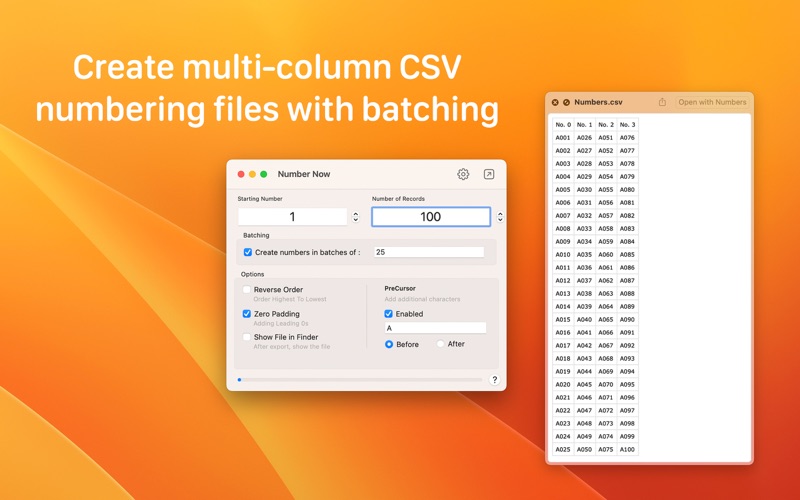Viewport: 800px width, 500px height.
Task: Open help with the question mark button
Action: click(494, 380)
